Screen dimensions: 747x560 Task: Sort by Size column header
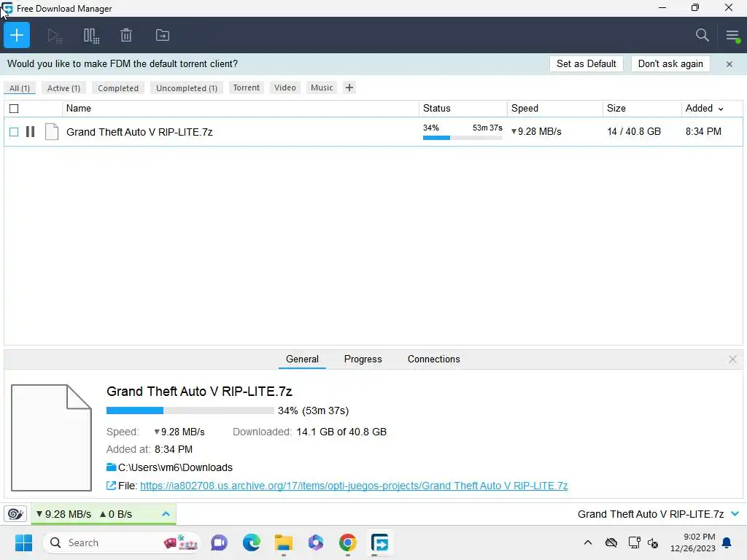click(x=616, y=108)
